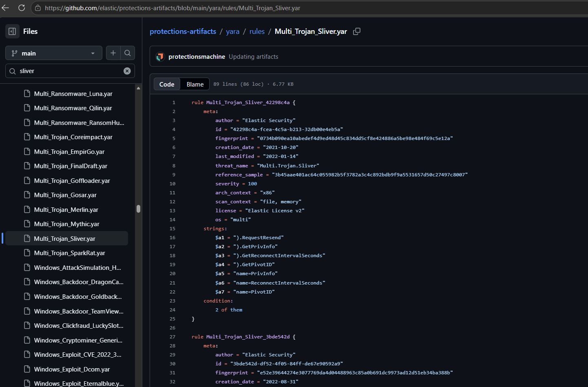Reload the page in the browser
Image resolution: width=588 pixels, height=387 pixels.
(22, 8)
